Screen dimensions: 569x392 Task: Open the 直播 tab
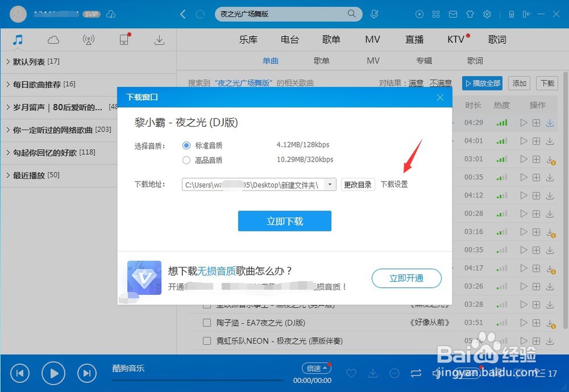414,39
